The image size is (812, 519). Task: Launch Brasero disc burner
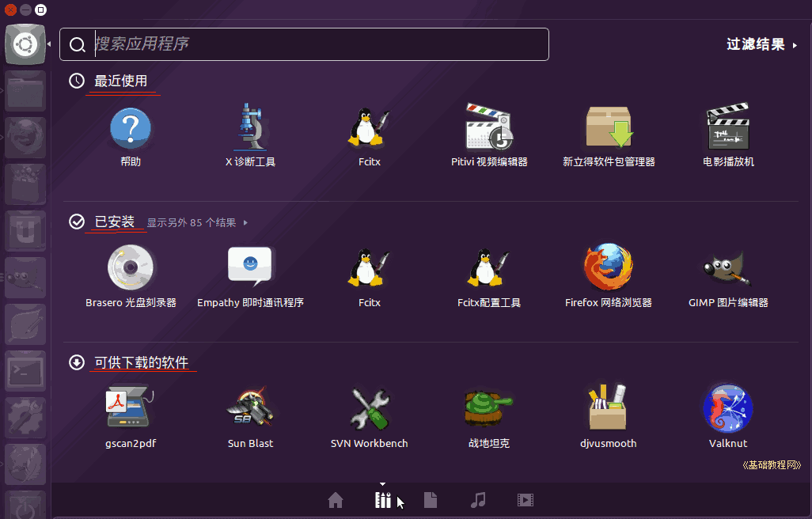pyautogui.click(x=131, y=268)
